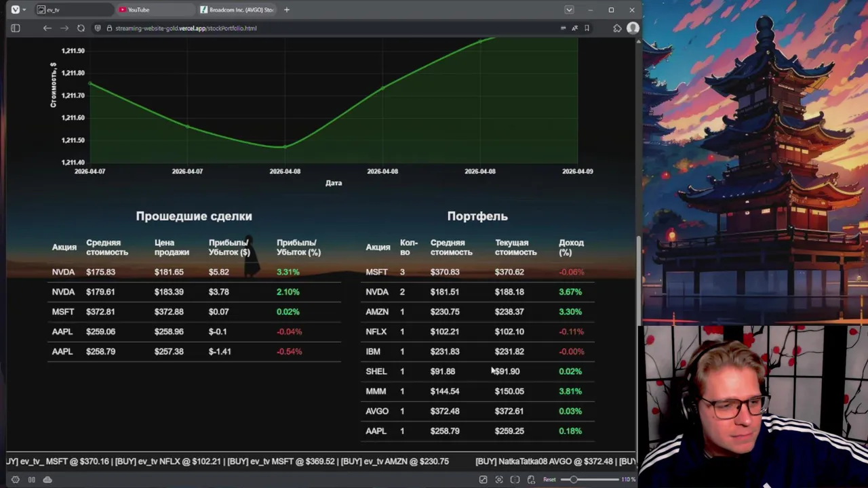The image size is (868, 488).
Task: Click chart data point at first 2026-04-08
Action: tap(285, 146)
